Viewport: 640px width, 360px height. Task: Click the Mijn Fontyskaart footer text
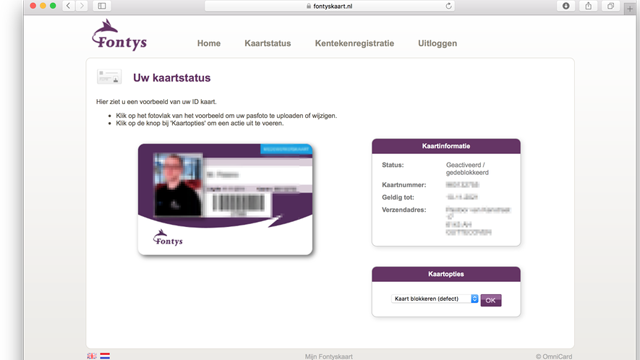tap(329, 356)
